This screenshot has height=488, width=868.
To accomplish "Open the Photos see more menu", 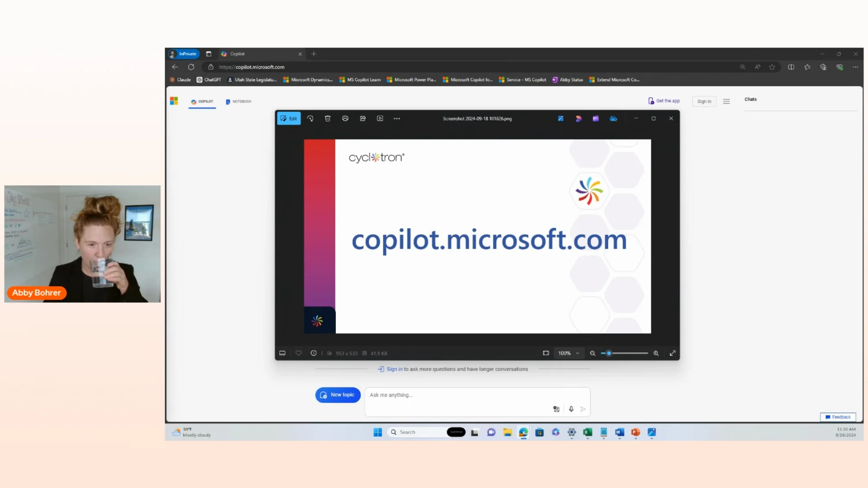I will (396, 118).
